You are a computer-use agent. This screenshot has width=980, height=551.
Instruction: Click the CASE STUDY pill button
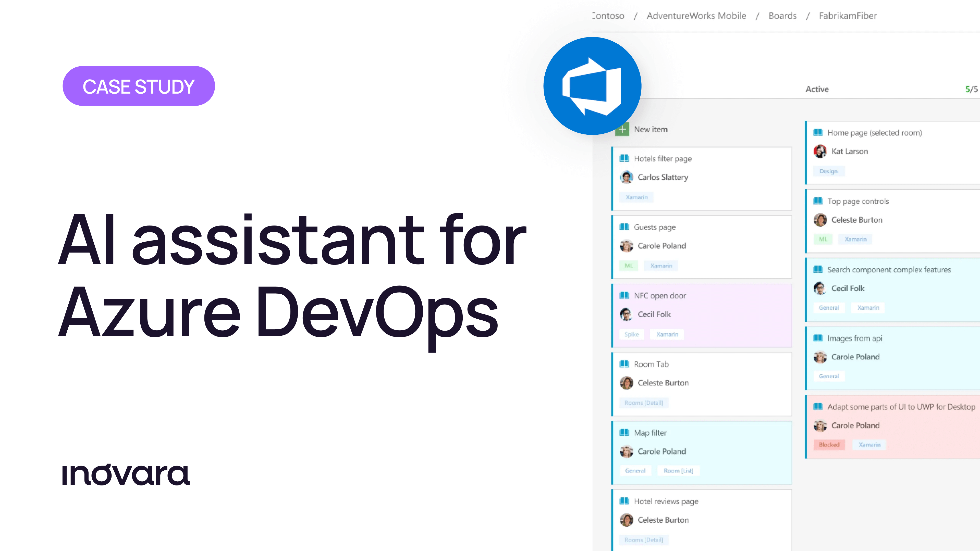point(139,86)
